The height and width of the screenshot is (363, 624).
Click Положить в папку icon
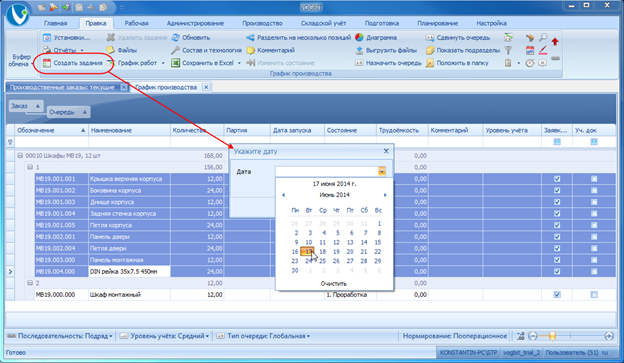430,63
